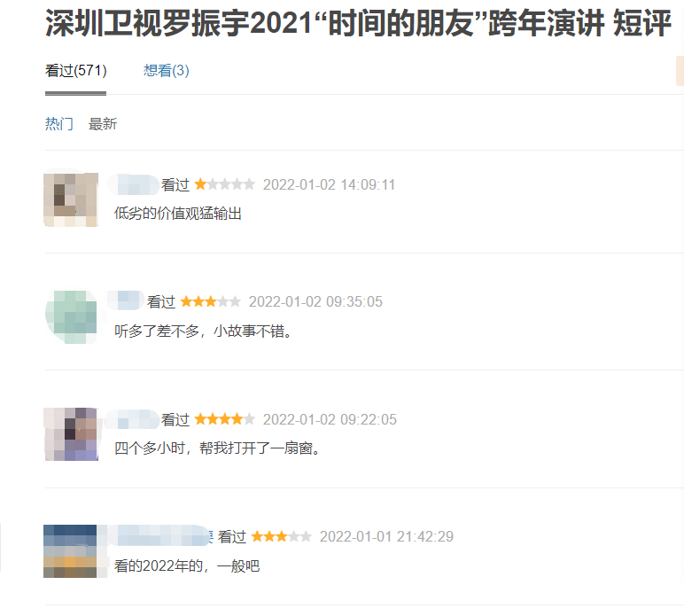
Task: Click the three-star rating at 21:42:29
Action: (282, 536)
